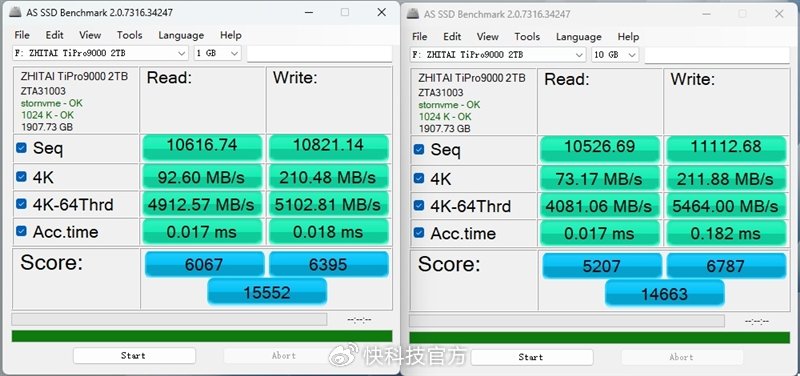Click total score 14663
The height and width of the screenshot is (376, 800).
(x=664, y=293)
